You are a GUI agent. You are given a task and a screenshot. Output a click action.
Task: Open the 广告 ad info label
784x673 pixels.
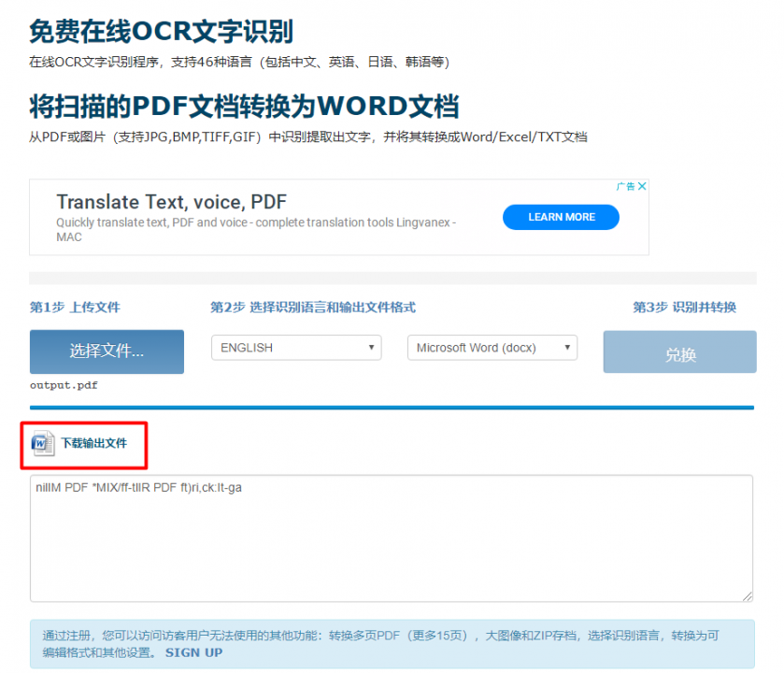pyautogui.click(x=625, y=186)
